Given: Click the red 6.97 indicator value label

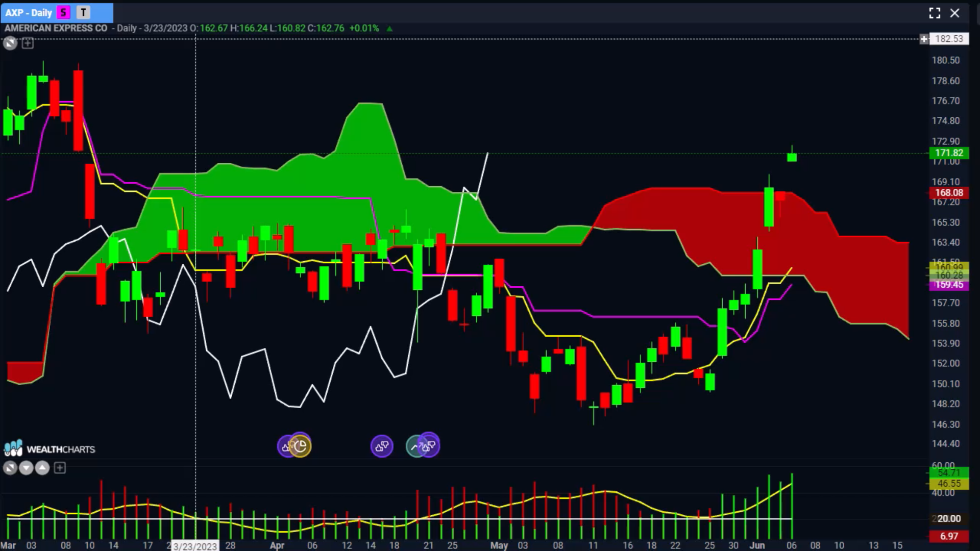Looking at the screenshot, I should pyautogui.click(x=948, y=536).
